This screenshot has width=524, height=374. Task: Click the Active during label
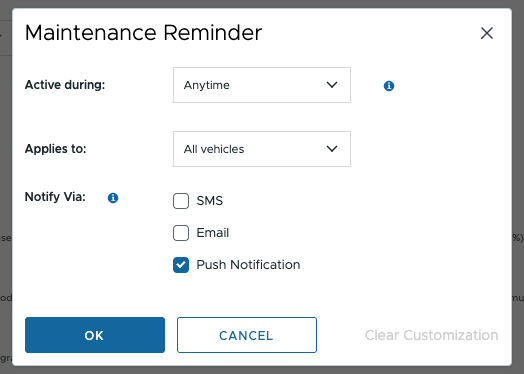pos(65,85)
